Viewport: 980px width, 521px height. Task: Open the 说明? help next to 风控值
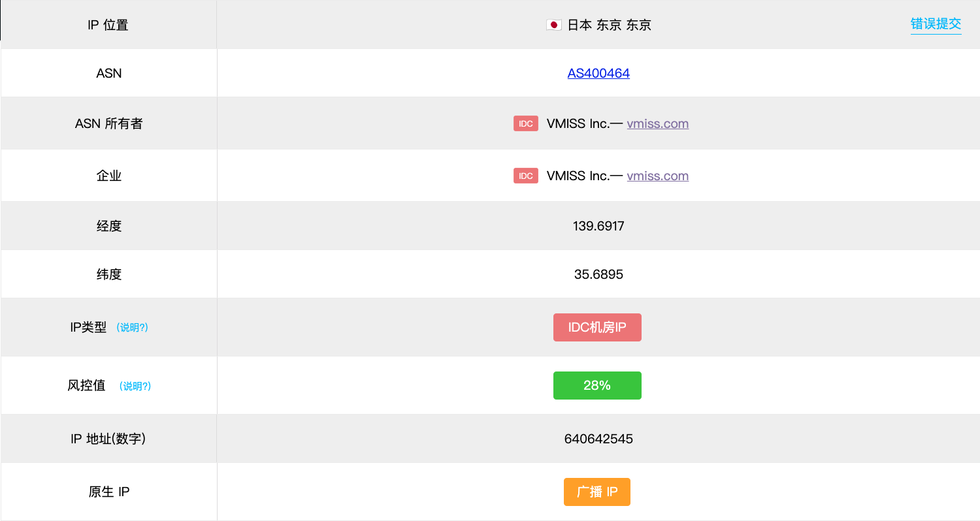(135, 387)
